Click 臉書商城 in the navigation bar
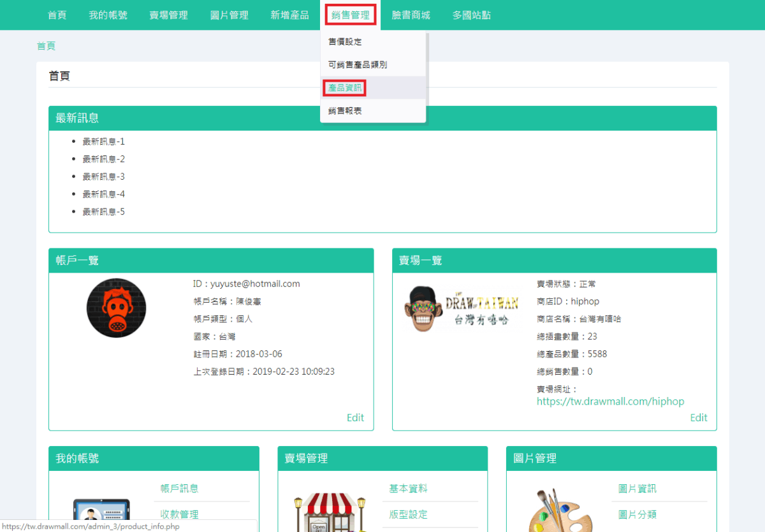Image resolution: width=765 pixels, height=532 pixels. pyautogui.click(x=411, y=15)
